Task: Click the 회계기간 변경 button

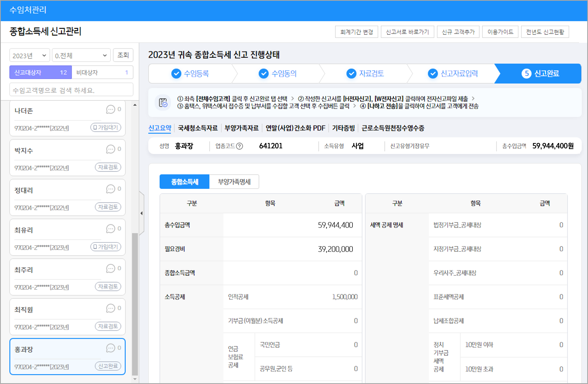Action: coord(356,32)
